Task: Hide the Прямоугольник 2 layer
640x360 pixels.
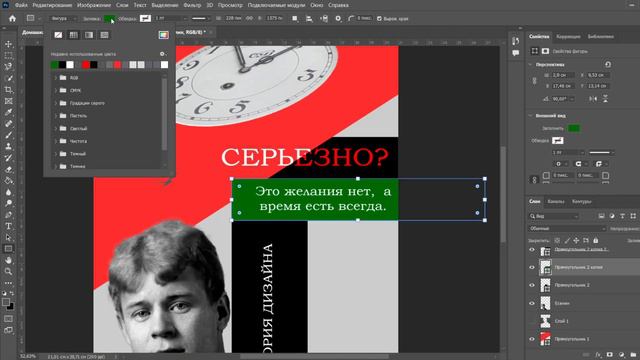Action: point(531,285)
